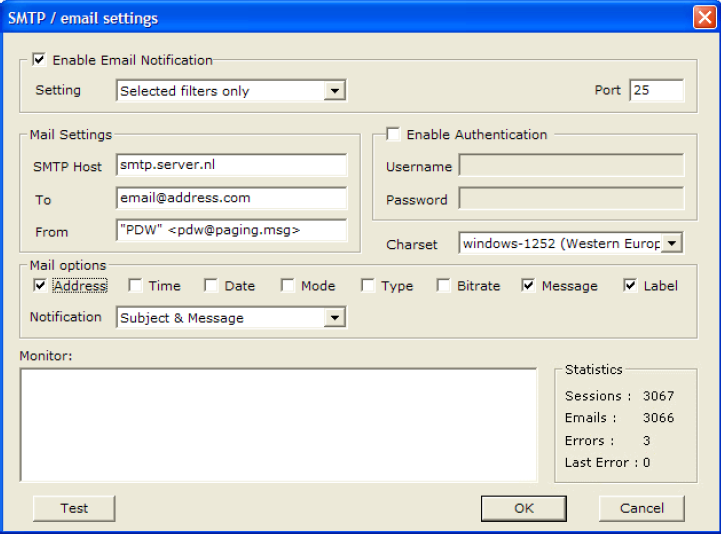
Task: Select the Port number field
Action: [656, 90]
